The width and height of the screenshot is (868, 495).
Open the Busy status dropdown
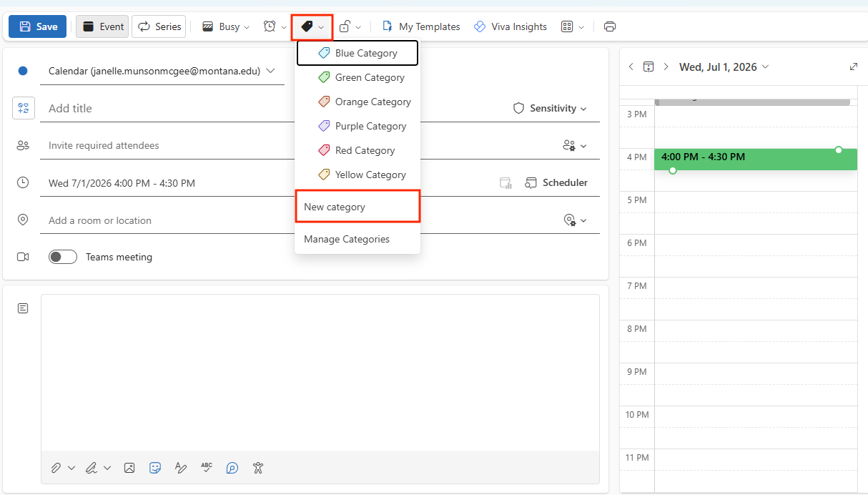click(226, 26)
